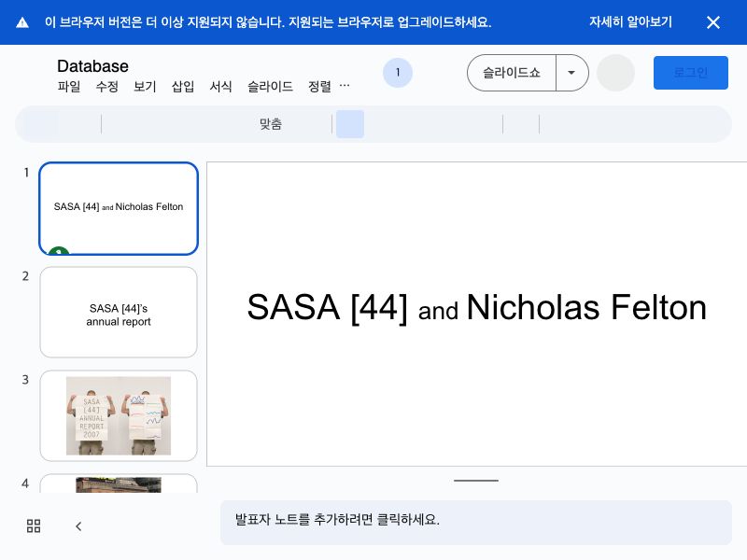The width and height of the screenshot is (747, 560).
Task: Open the 수정 menu
Action: click(106, 87)
